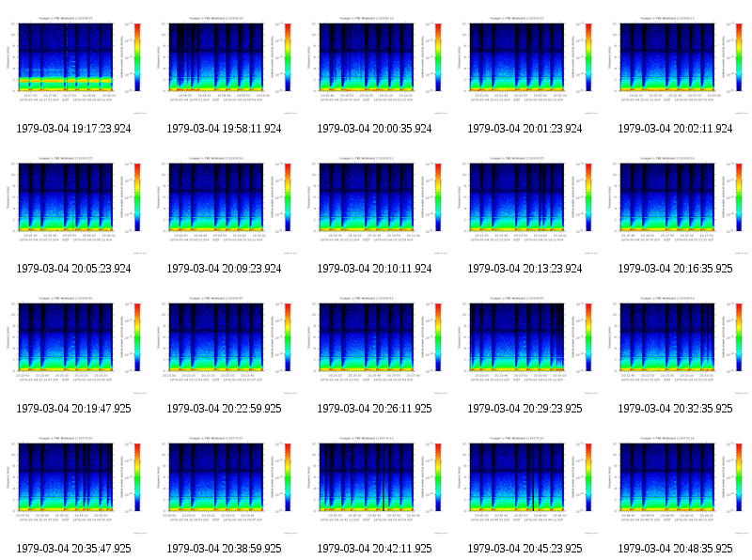
Task: Click caption text 1979-03-04 19:17:23.924
Action: point(74,129)
